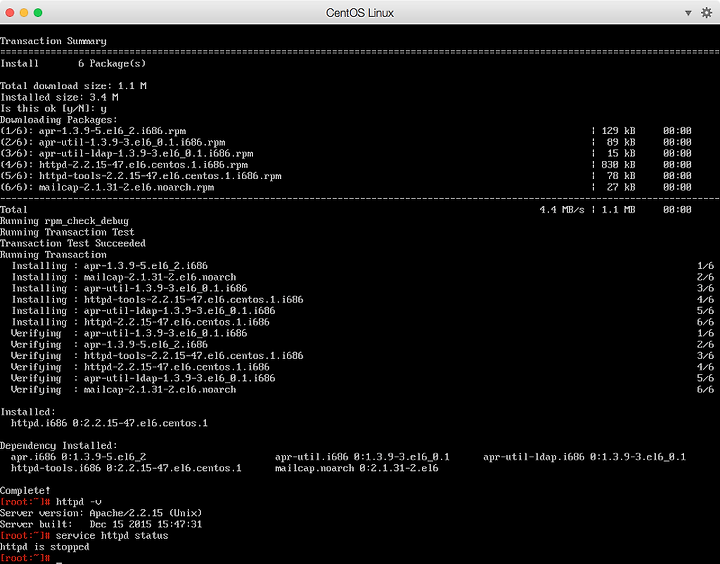Image resolution: width=720 pixels, height=564 pixels.
Task: Click the last empty '[root:~]#' prompt
Action: coord(25,558)
